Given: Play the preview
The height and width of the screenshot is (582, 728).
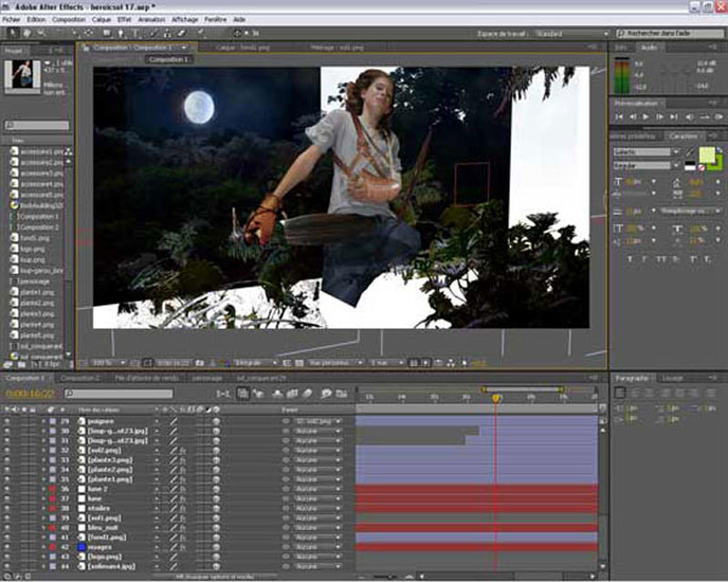Looking at the screenshot, I should [x=645, y=117].
